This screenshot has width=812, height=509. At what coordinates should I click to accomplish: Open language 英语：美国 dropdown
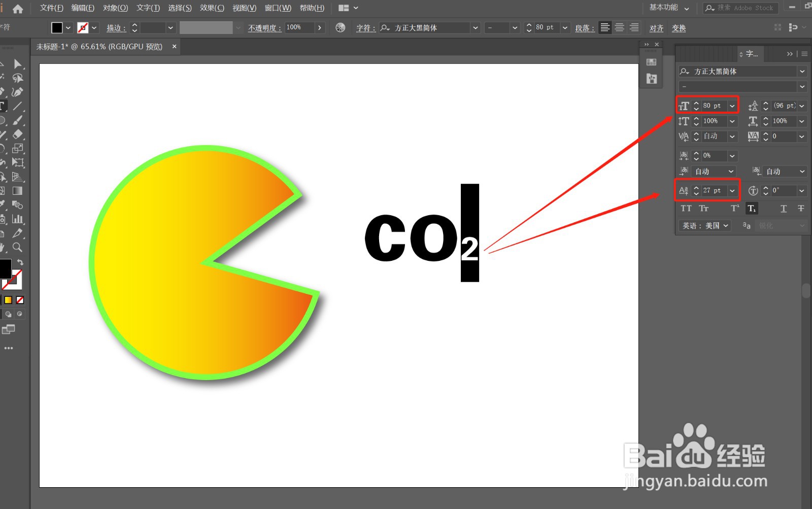click(705, 226)
